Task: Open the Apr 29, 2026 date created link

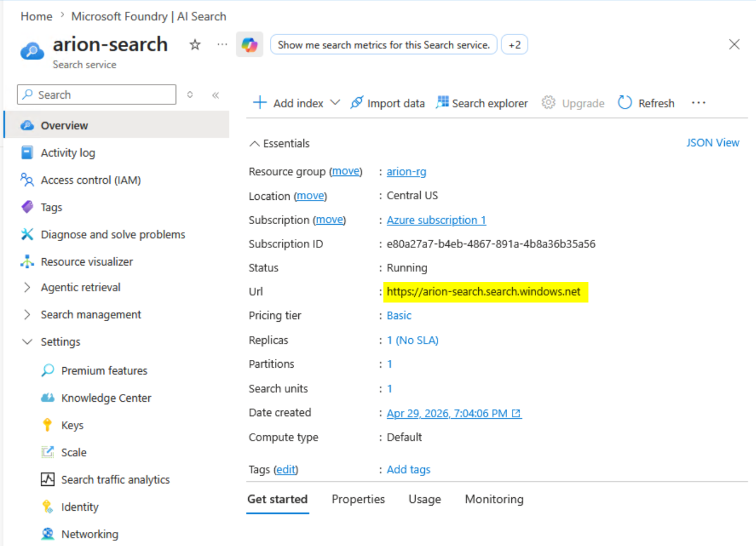Action: coord(454,414)
